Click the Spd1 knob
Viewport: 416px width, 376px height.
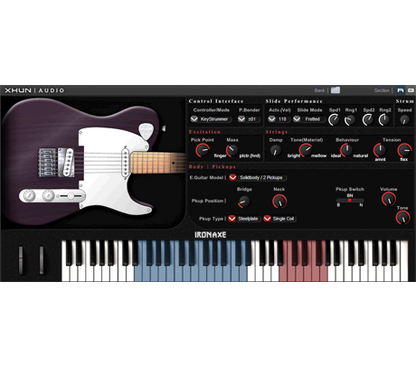(334, 120)
